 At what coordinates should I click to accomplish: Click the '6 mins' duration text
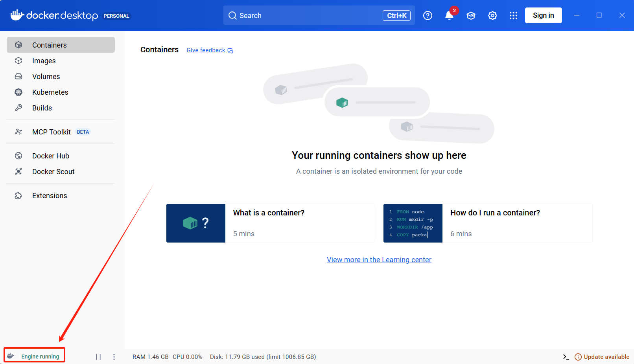[x=461, y=233]
